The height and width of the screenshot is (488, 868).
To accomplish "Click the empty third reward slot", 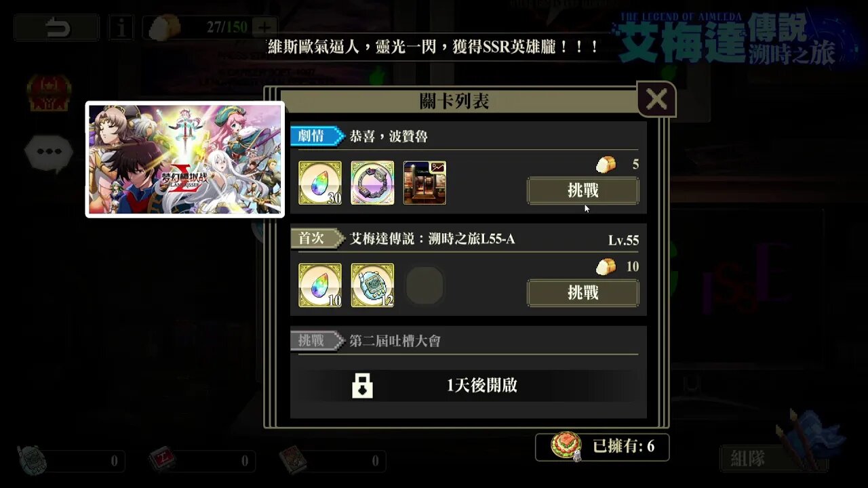I will pos(425,285).
